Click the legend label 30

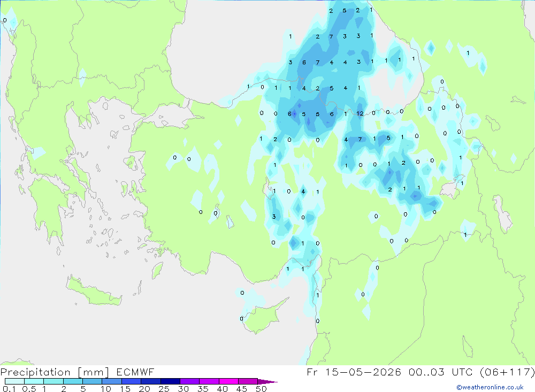(184, 389)
